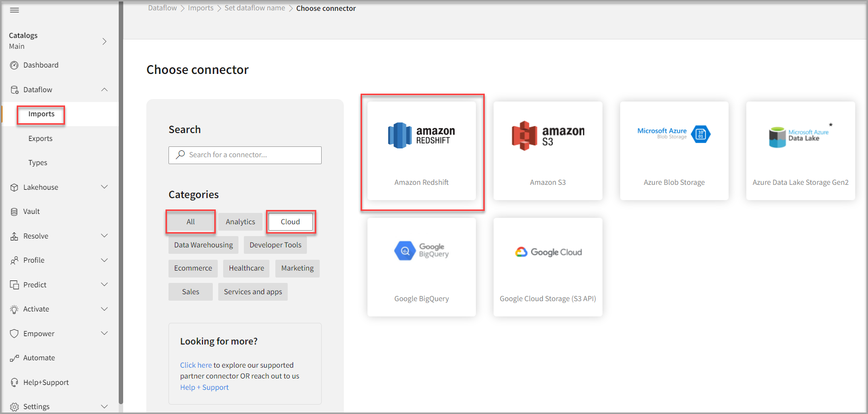Open Exports under Dataflow
Viewport: 868px width, 414px height.
click(x=40, y=138)
